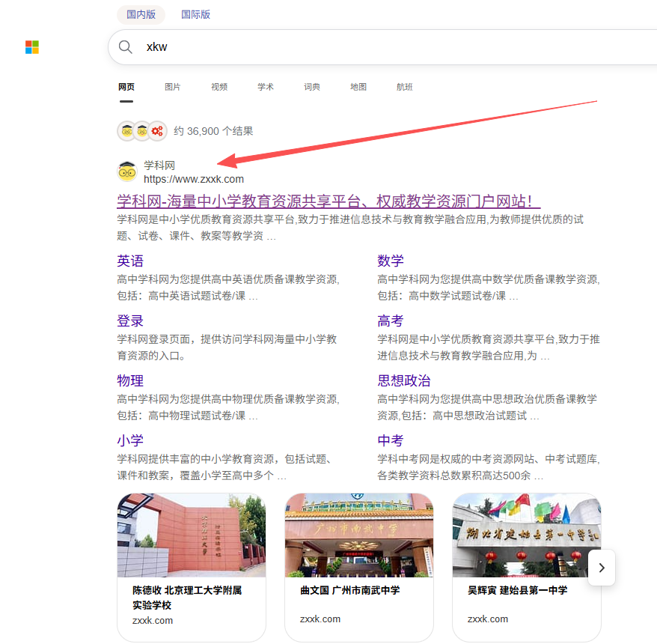The image size is (657, 644).
Task: Click the 北京理工大学附属实验学校 photo thumbnail
Action: [x=192, y=535]
